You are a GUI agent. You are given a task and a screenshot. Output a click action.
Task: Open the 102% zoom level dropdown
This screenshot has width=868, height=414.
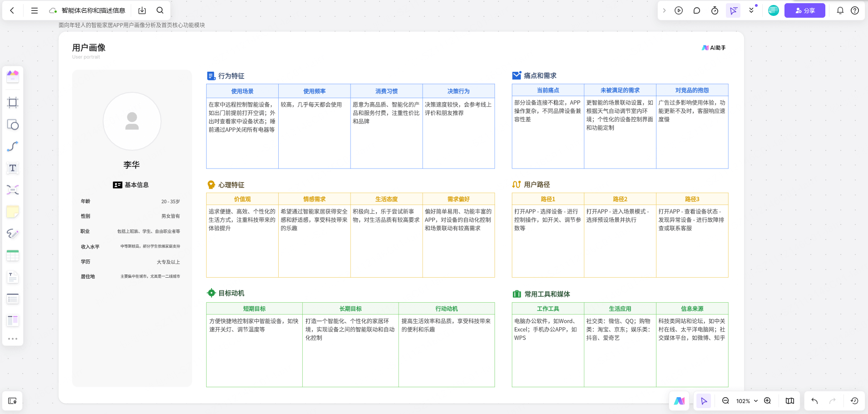click(x=747, y=401)
